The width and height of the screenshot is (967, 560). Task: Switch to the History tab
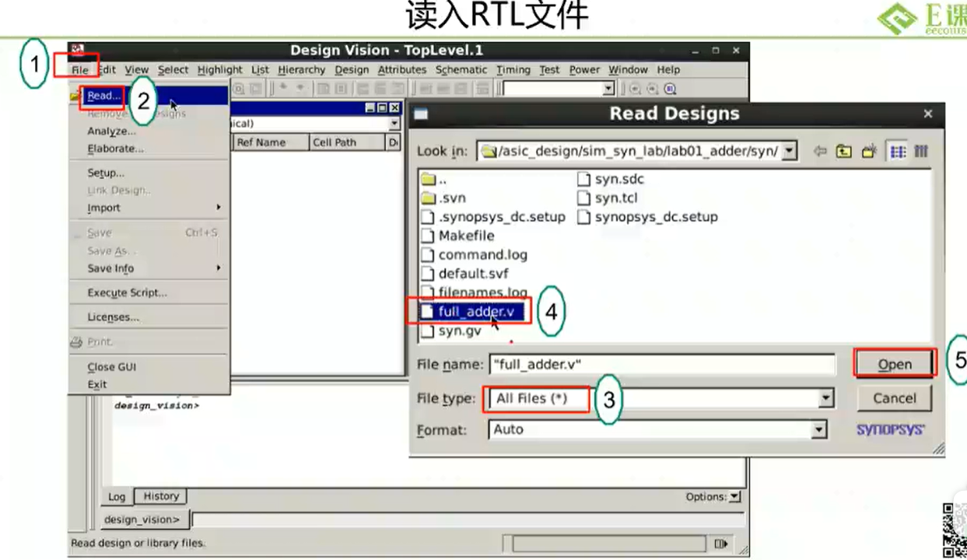coord(160,495)
